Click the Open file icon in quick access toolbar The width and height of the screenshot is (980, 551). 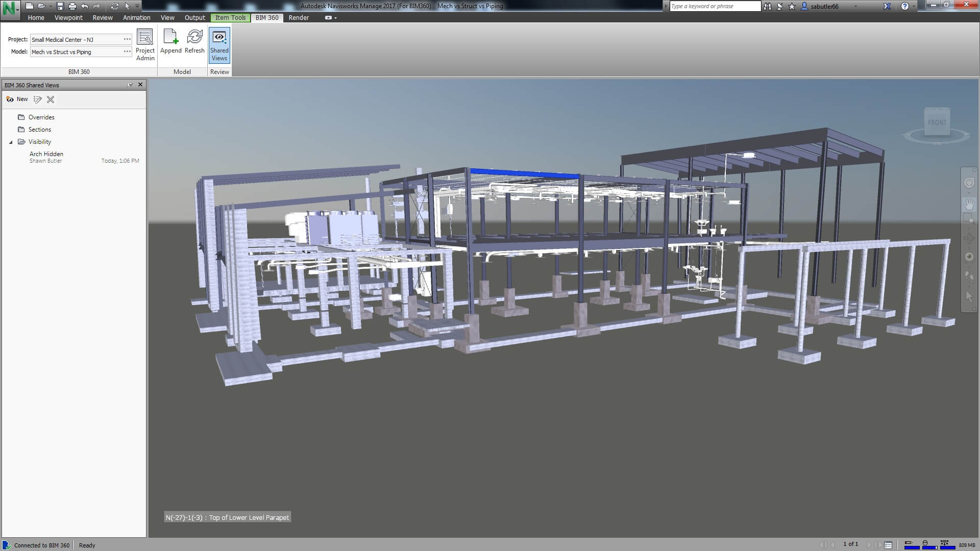click(41, 6)
